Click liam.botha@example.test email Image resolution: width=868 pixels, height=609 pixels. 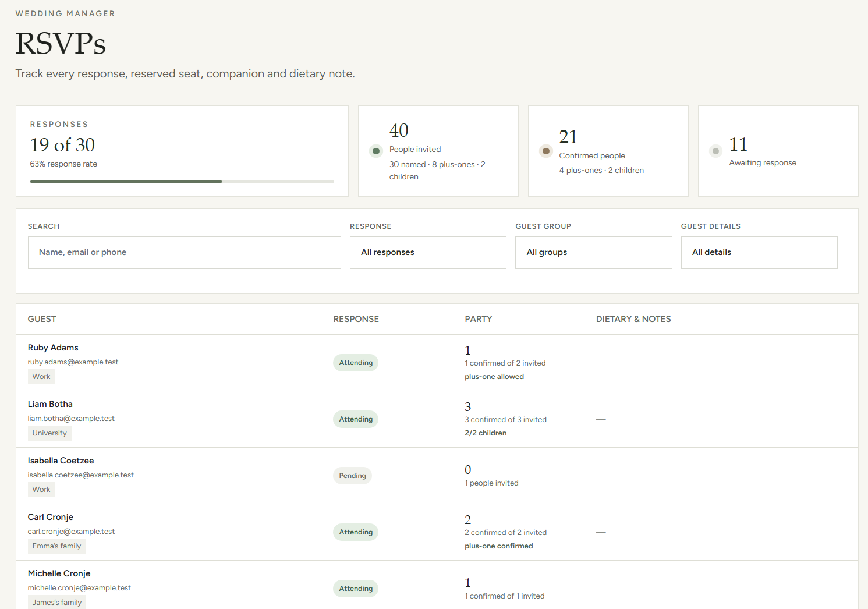click(71, 419)
